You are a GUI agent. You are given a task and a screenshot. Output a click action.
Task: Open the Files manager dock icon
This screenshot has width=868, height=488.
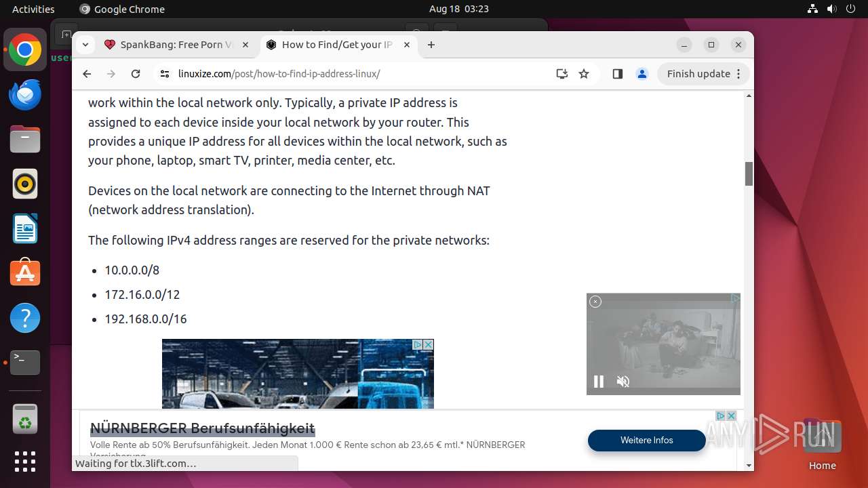click(x=25, y=140)
